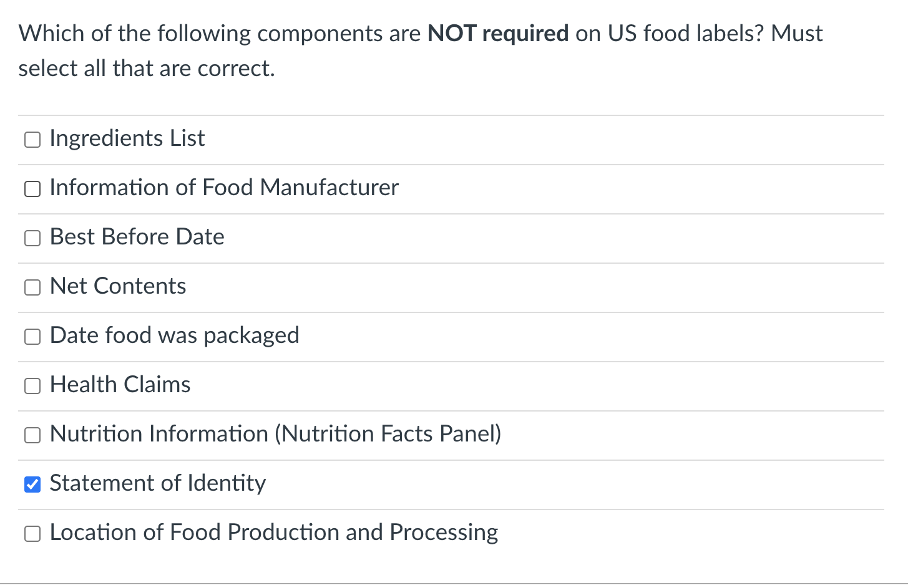Click the 'select all that are correct' text
This screenshot has width=908, height=588.
(147, 69)
